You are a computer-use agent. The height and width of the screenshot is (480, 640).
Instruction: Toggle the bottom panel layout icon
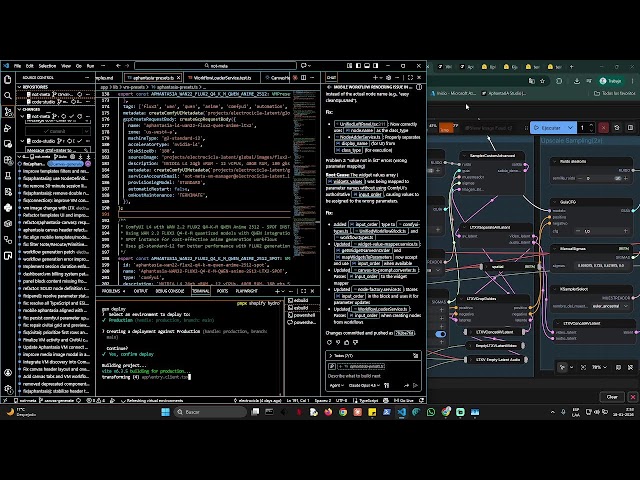[x=367, y=66]
